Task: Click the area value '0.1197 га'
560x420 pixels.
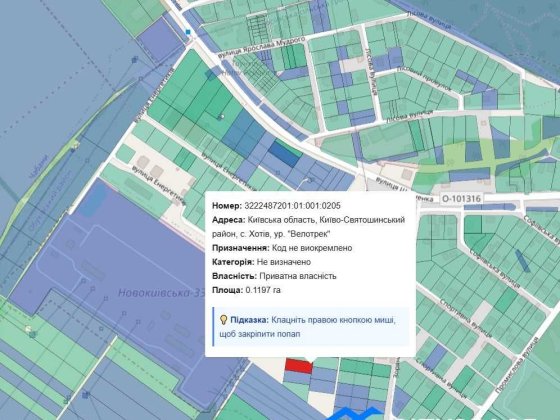Action: (x=263, y=290)
